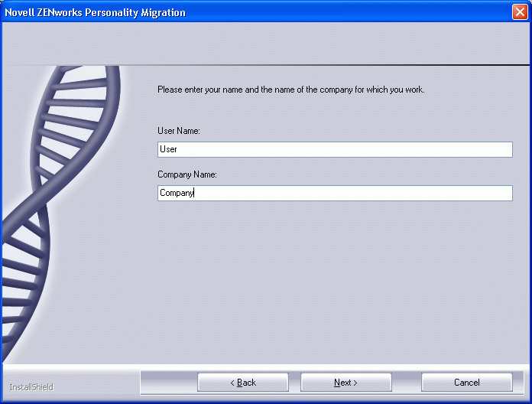Image resolution: width=532 pixels, height=404 pixels.
Task: Focus the User Name input field
Action: pos(335,149)
